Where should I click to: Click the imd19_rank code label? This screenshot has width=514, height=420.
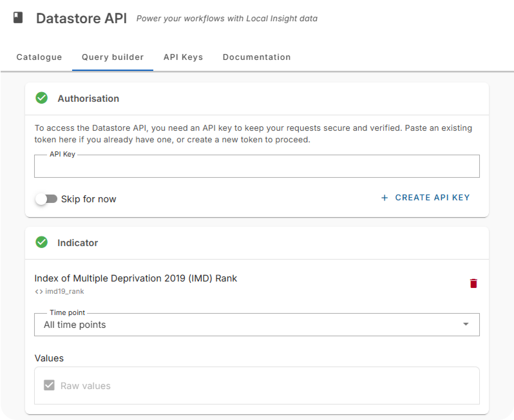point(64,291)
